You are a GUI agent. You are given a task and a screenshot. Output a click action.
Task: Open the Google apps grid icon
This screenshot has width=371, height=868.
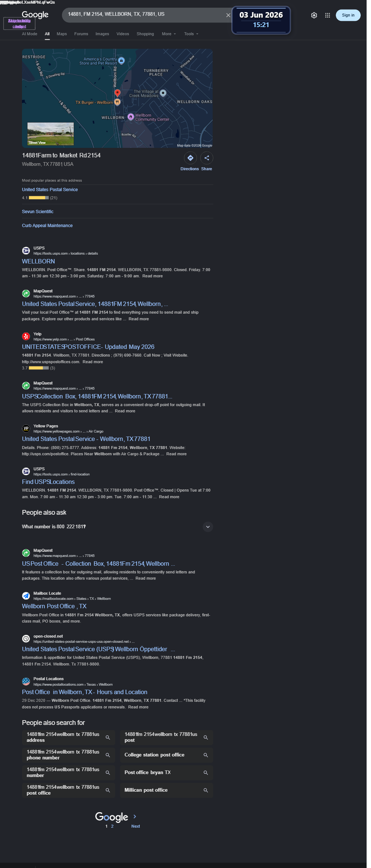click(x=328, y=15)
